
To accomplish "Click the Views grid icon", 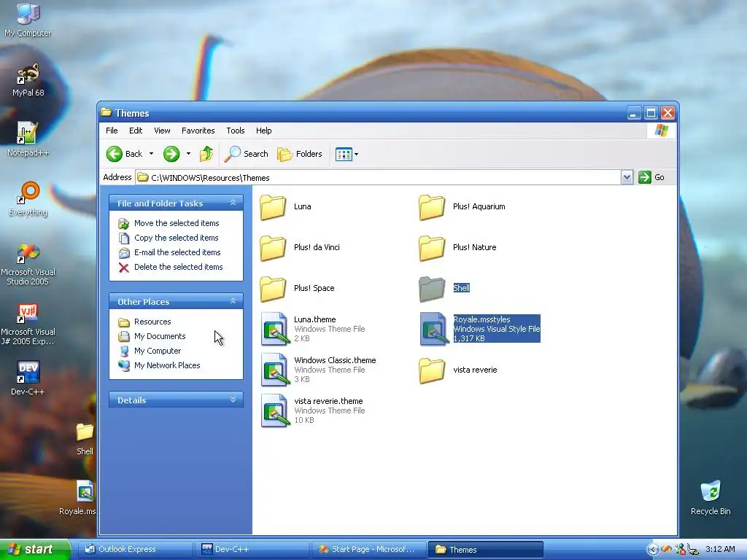I will (x=344, y=155).
